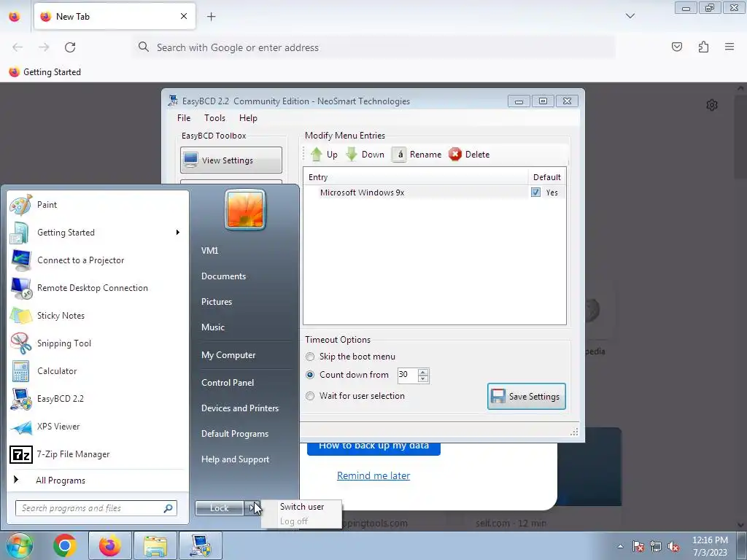Screen dimensions: 747x560
Task: Click Firefox address bar
Action: tap(374, 47)
